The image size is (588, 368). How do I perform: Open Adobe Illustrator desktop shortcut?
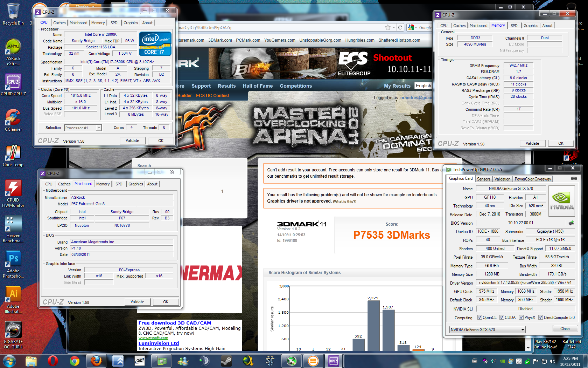coord(13,300)
